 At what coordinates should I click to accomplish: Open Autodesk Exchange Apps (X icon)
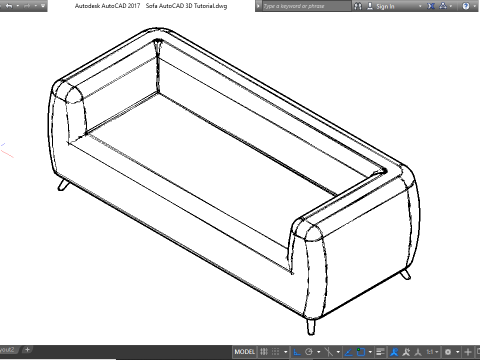point(431,6)
